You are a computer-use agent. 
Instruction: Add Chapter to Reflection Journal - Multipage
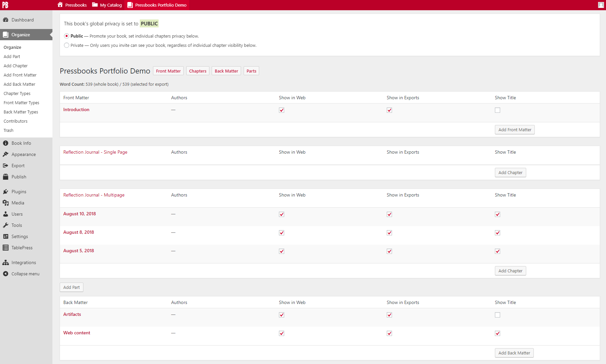(x=510, y=271)
